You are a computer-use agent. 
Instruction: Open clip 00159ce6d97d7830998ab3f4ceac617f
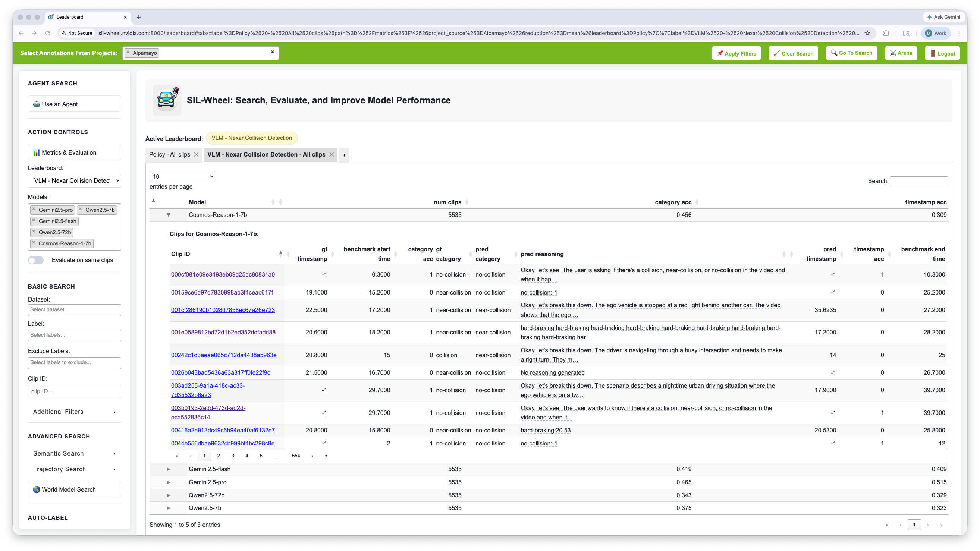[222, 292]
